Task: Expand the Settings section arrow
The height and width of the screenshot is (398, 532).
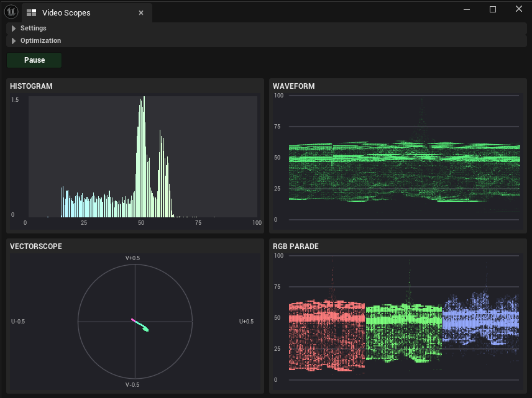Action: point(14,28)
